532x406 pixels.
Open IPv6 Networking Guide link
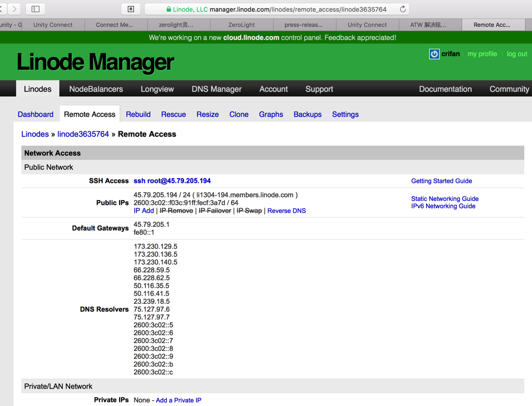click(443, 206)
